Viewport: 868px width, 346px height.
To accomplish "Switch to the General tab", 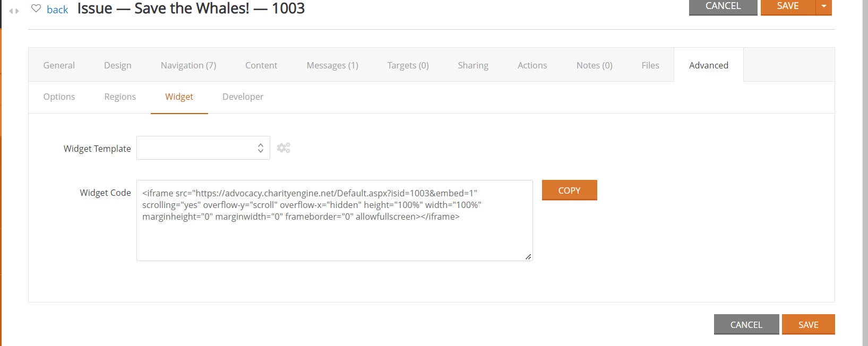I will (59, 65).
